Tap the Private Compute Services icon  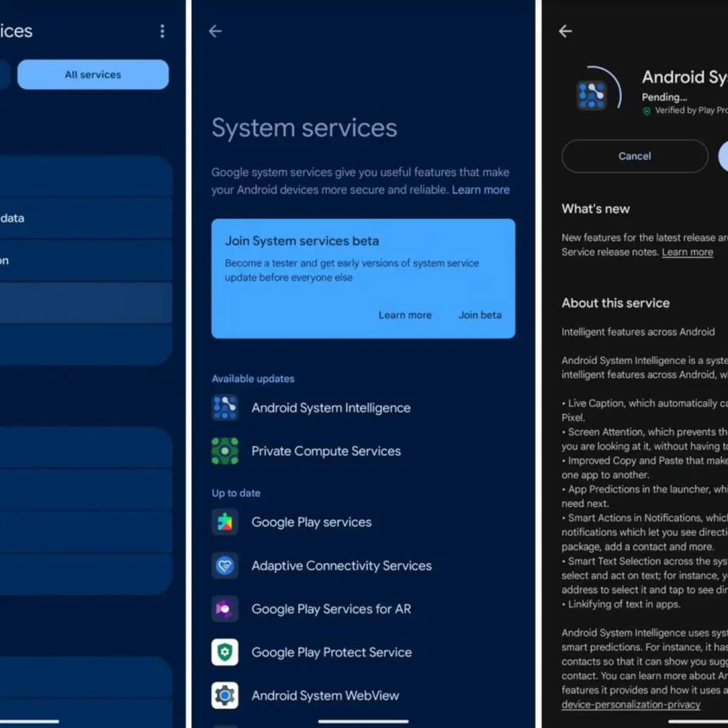225,451
